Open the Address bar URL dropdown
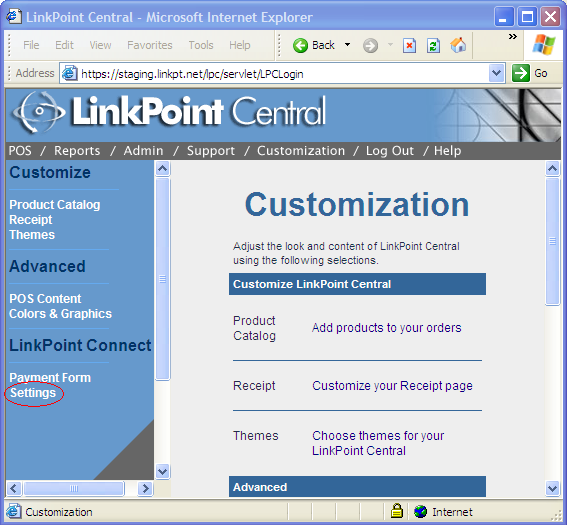This screenshot has width=567, height=525. click(496, 73)
